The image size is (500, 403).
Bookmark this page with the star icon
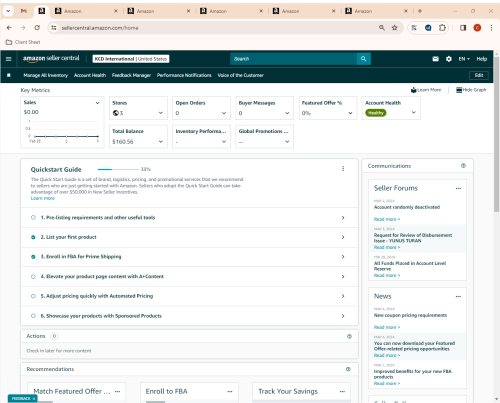point(395,28)
